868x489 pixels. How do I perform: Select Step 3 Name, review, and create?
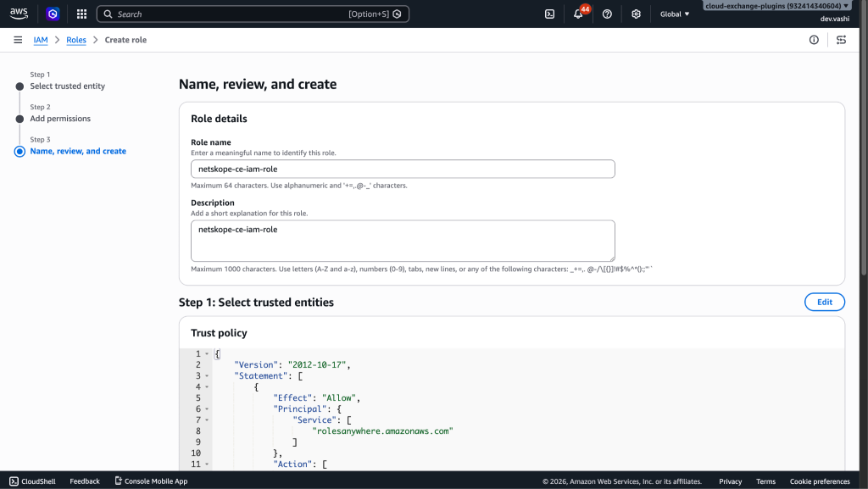[x=78, y=151]
